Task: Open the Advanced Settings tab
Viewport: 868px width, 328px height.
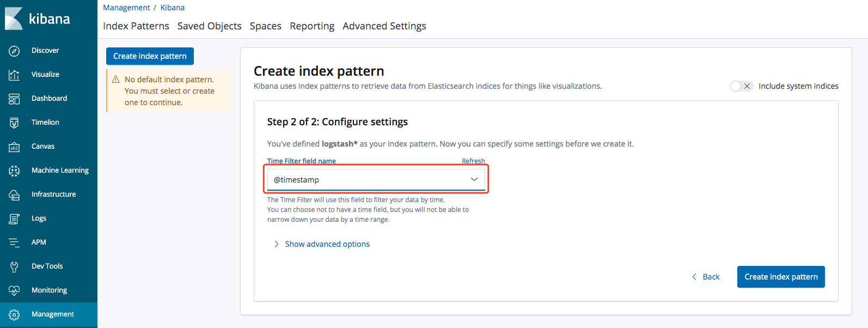Action: 384,26
